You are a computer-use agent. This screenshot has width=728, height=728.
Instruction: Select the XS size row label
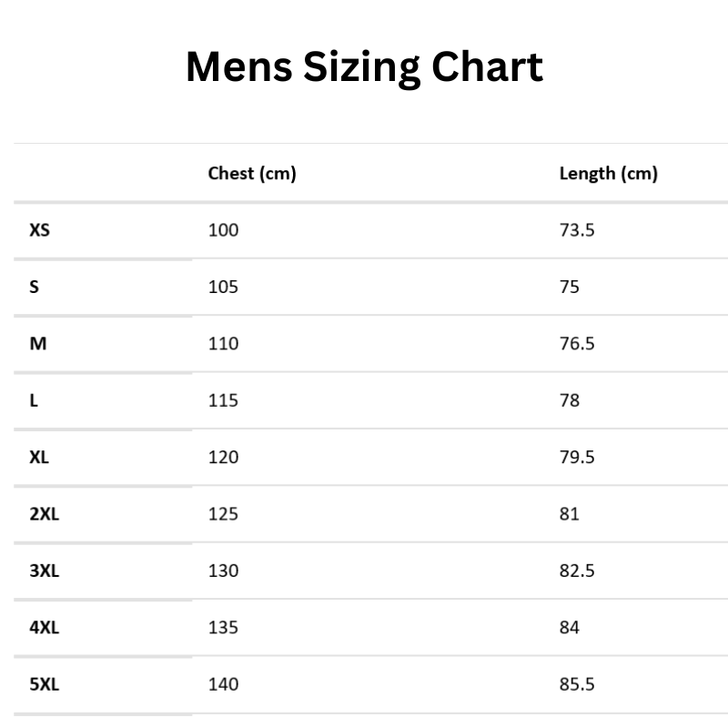click(x=40, y=230)
